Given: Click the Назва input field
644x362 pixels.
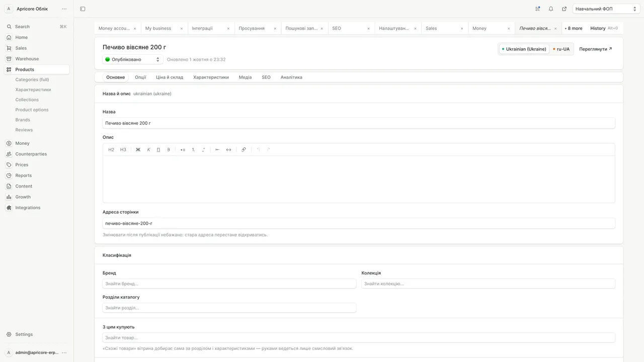Looking at the screenshot, I should click(x=359, y=123).
